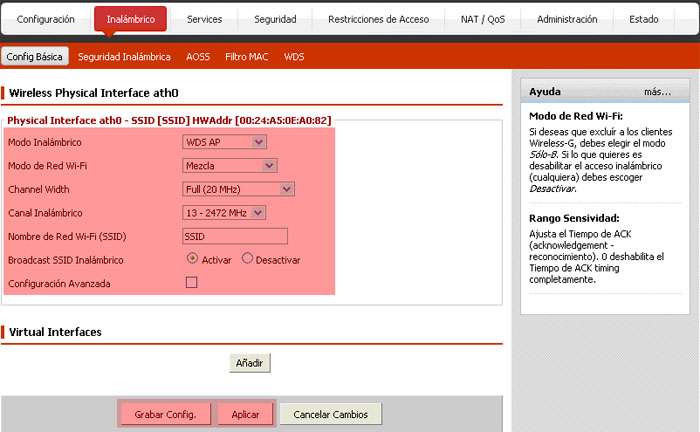
Task: Open the WDS sub-tab
Action: coord(294,57)
